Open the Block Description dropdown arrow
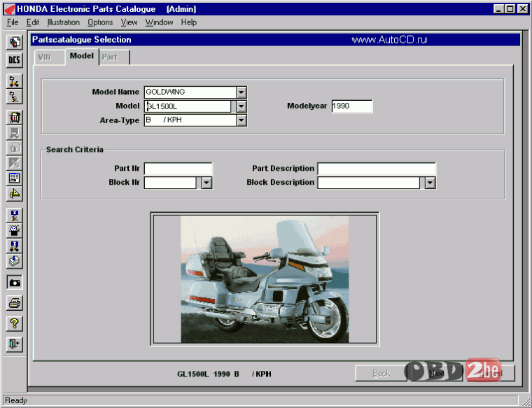Screen dimensions: 532x408 [x=430, y=183]
